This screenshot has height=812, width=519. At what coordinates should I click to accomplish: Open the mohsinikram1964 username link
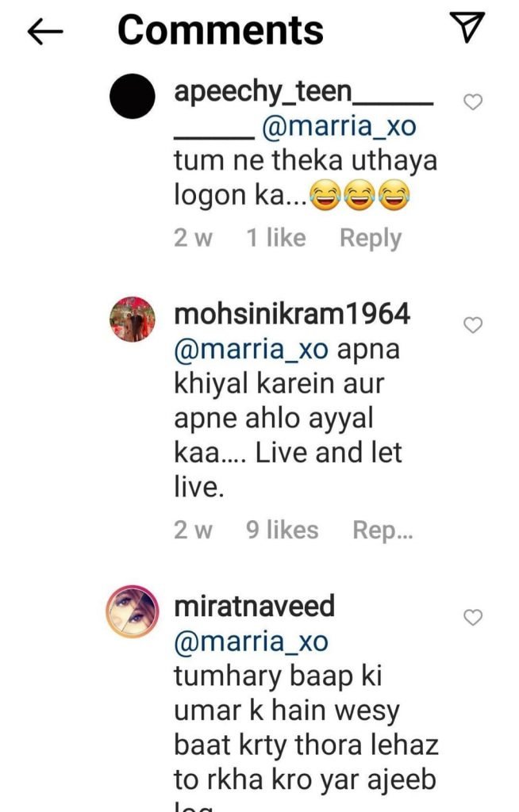click(292, 314)
